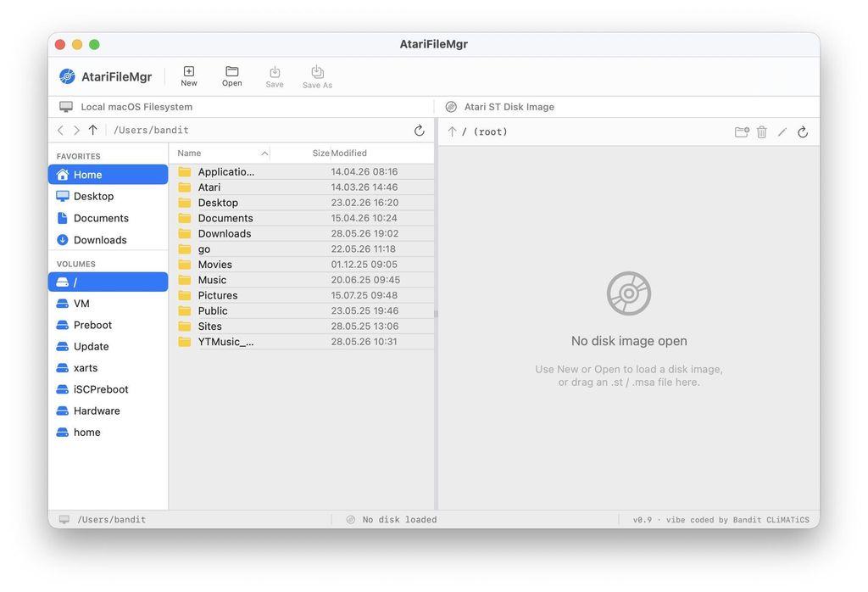Open a disk image via Open icon

pyautogui.click(x=232, y=71)
